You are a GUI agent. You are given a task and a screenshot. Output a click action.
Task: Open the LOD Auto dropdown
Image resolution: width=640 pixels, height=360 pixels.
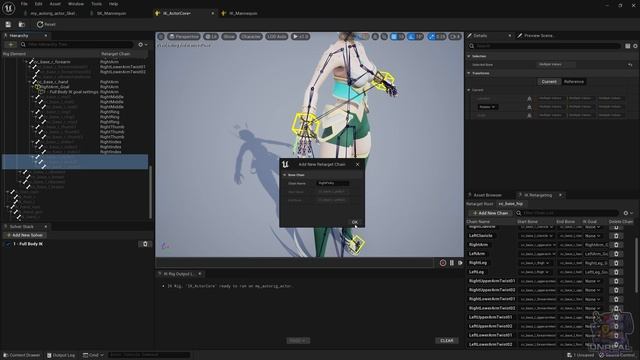(277, 37)
